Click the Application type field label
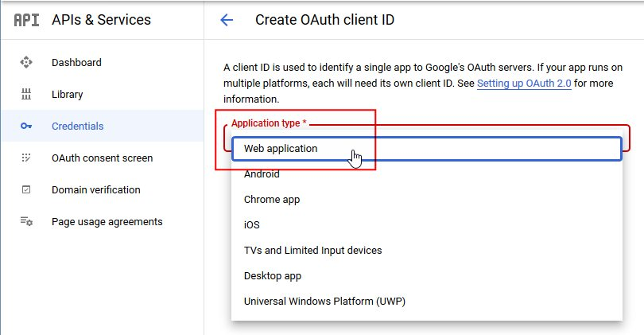Viewport: 644px width, 335px height. (x=269, y=123)
